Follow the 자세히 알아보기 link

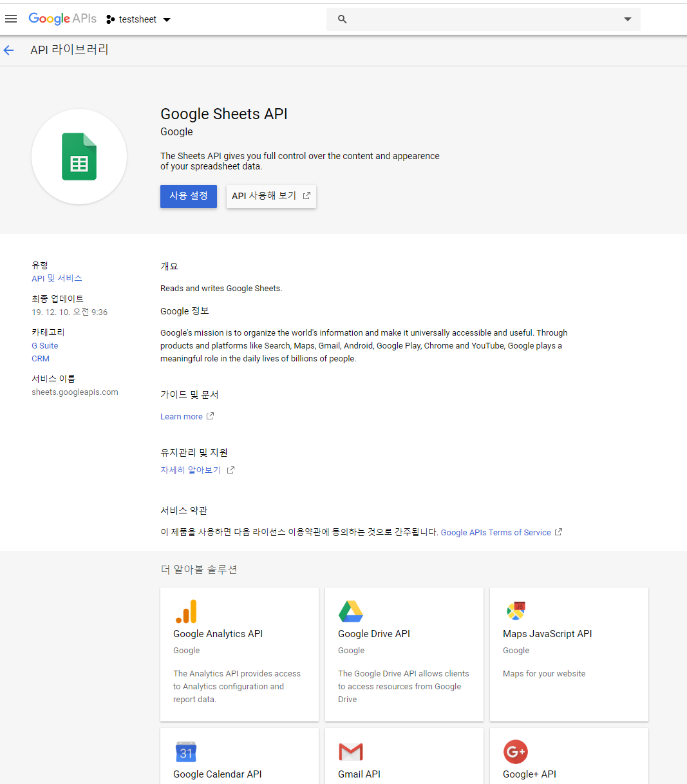[x=191, y=470]
